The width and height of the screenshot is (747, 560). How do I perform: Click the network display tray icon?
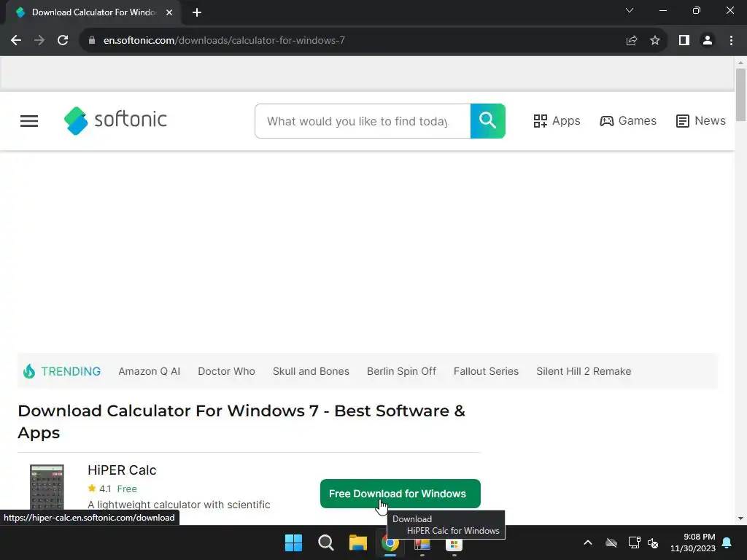coord(634,542)
